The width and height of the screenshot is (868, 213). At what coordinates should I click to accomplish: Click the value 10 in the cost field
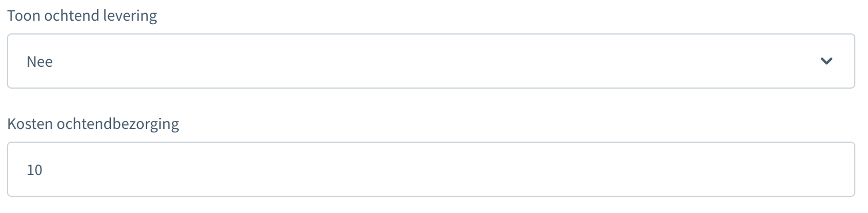point(34,170)
